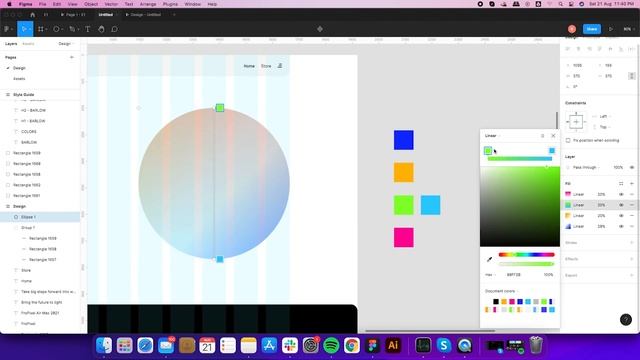The width and height of the screenshot is (640, 360).
Task: Open horizontal constraint Left dropdown
Action: click(x=605, y=116)
